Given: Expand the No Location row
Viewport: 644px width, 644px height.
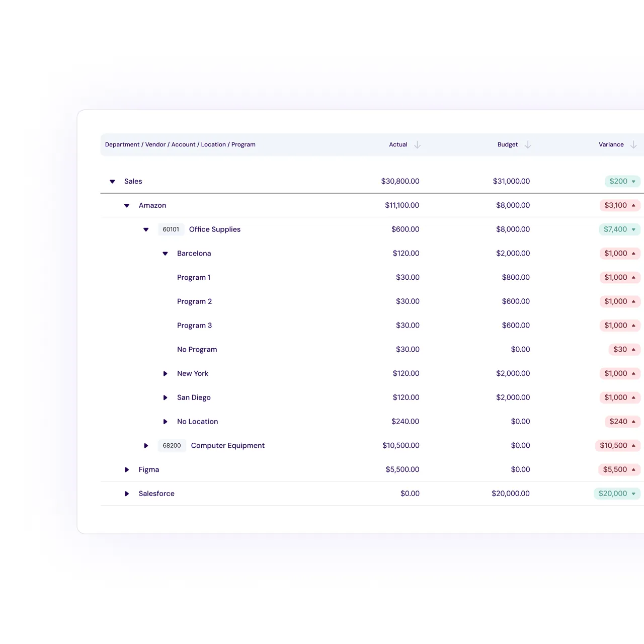Looking at the screenshot, I should [165, 422].
